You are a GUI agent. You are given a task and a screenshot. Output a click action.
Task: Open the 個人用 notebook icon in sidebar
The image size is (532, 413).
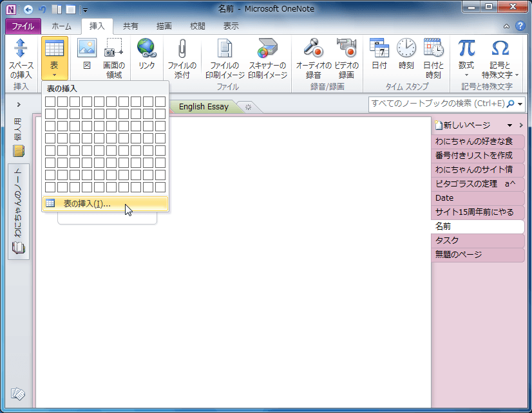pyautogui.click(x=18, y=151)
